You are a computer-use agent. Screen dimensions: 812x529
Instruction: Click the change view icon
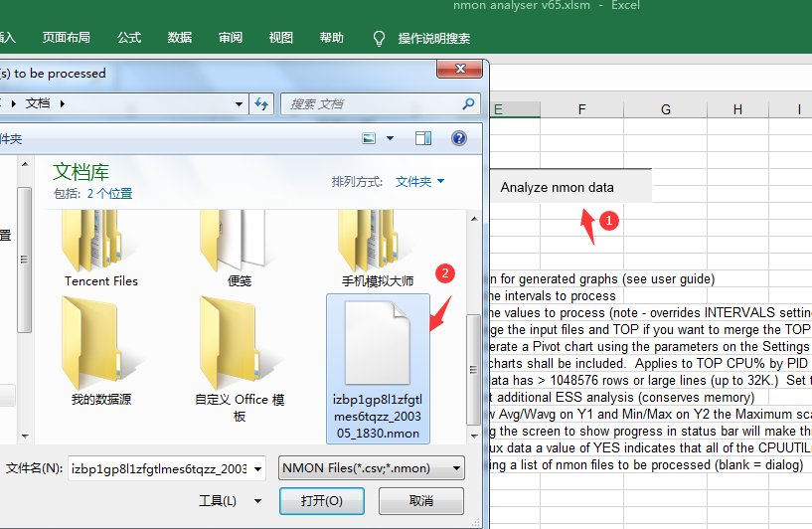369,138
